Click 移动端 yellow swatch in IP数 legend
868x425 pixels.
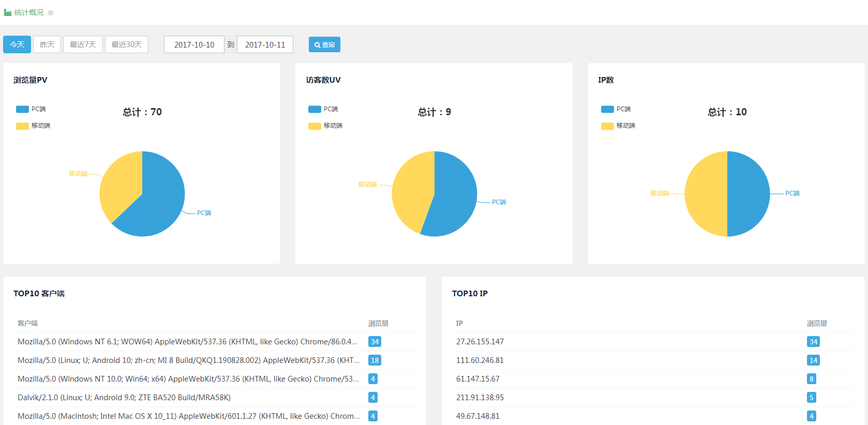point(607,126)
